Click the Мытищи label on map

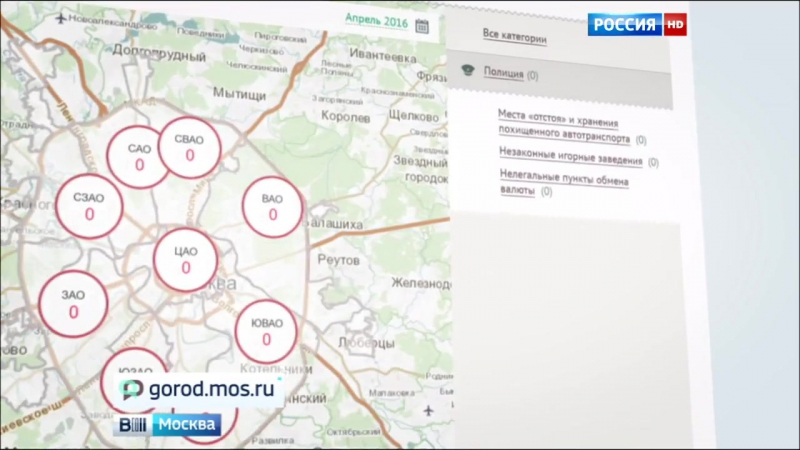(239, 93)
